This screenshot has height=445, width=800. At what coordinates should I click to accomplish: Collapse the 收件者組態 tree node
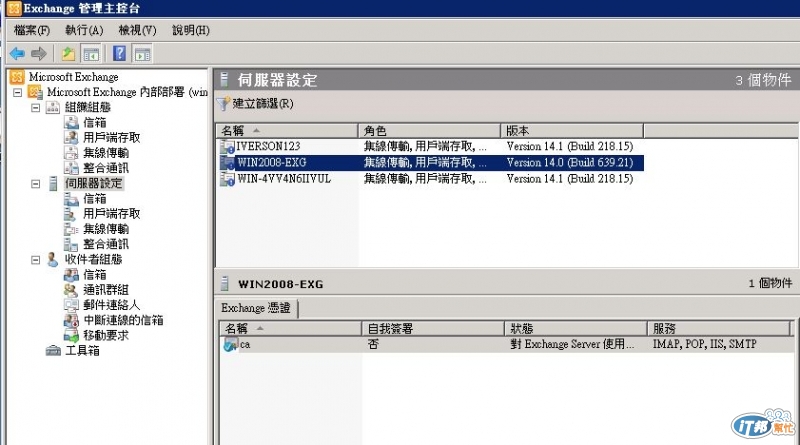coord(35,260)
